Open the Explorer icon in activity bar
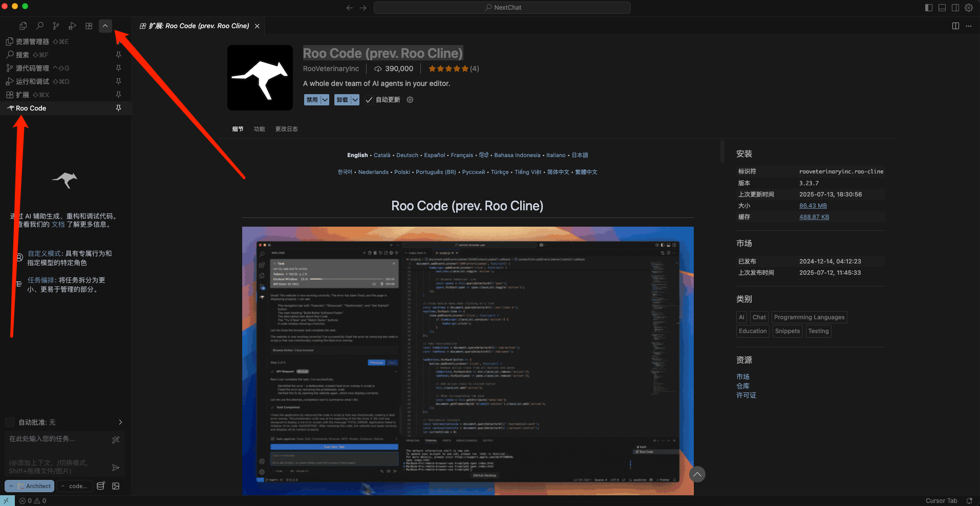This screenshot has width=980, height=506. 23,26
